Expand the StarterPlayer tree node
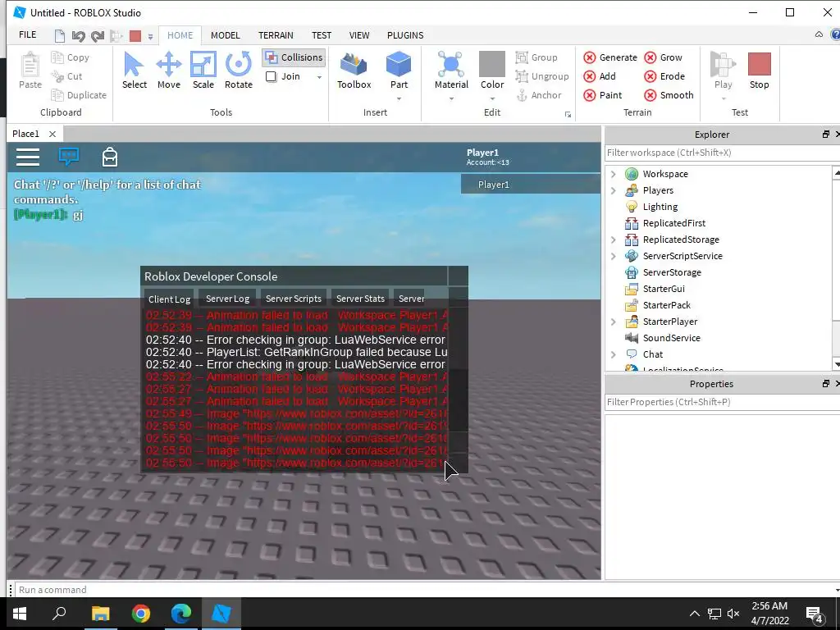Screen dimensions: 840x630 click(614, 322)
